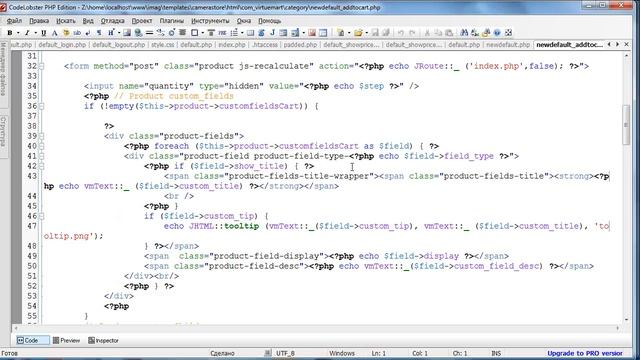Open the Файл menu
Image resolution: width=640 pixels, height=360 pixels.
pyautogui.click(x=14, y=20)
